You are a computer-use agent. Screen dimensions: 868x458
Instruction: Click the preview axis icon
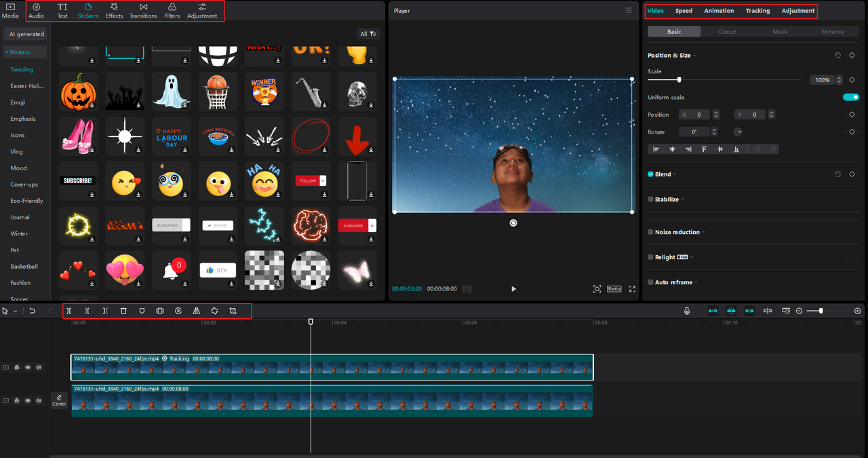(768, 311)
